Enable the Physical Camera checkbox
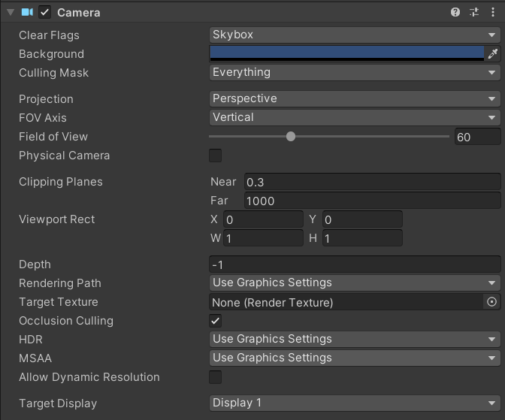 (216, 156)
